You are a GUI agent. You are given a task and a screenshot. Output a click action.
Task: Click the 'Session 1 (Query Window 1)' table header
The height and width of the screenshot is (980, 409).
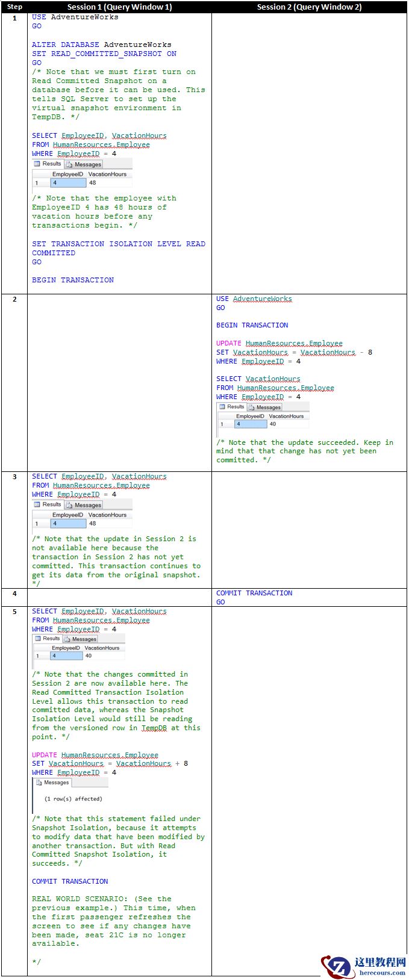click(119, 7)
